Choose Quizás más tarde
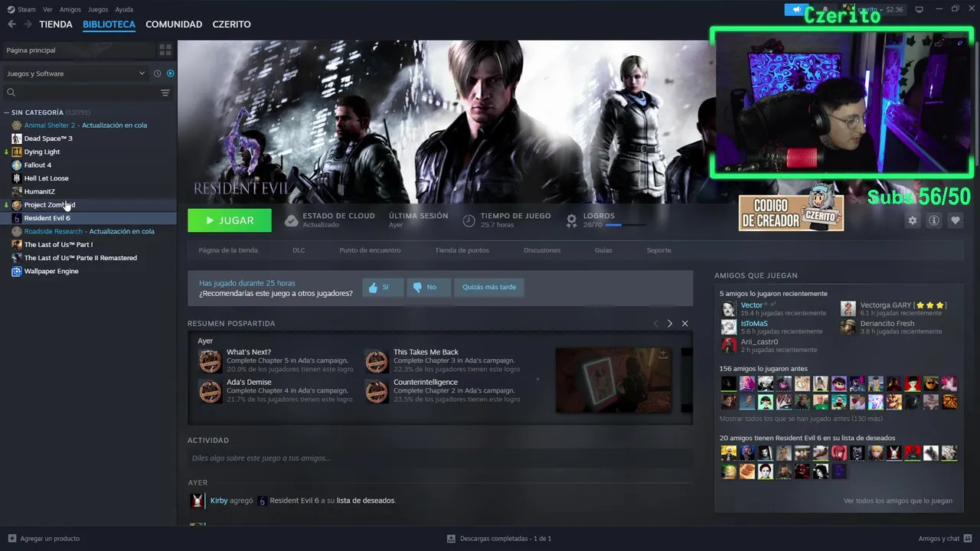 489,287
